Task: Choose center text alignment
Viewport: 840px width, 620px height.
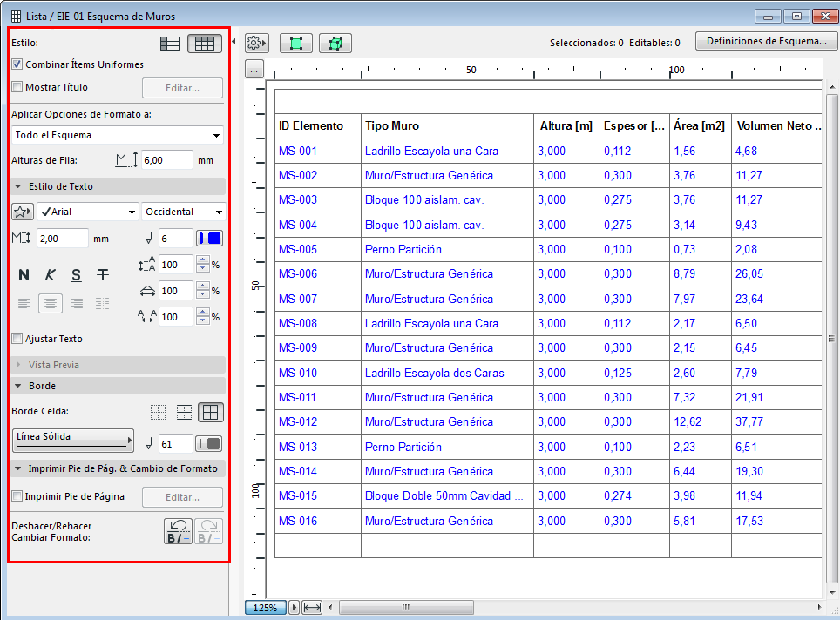Action: pyautogui.click(x=51, y=303)
